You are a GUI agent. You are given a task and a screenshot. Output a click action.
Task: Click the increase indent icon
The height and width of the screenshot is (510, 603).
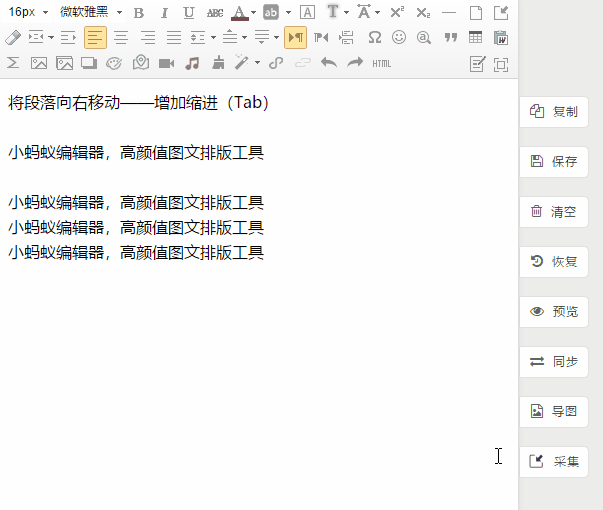click(36, 38)
